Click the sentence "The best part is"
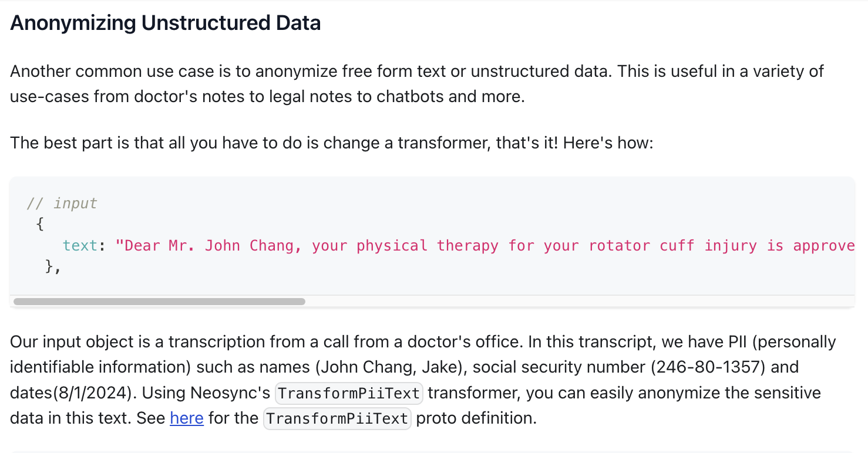The height and width of the screenshot is (453, 868). pos(332,143)
